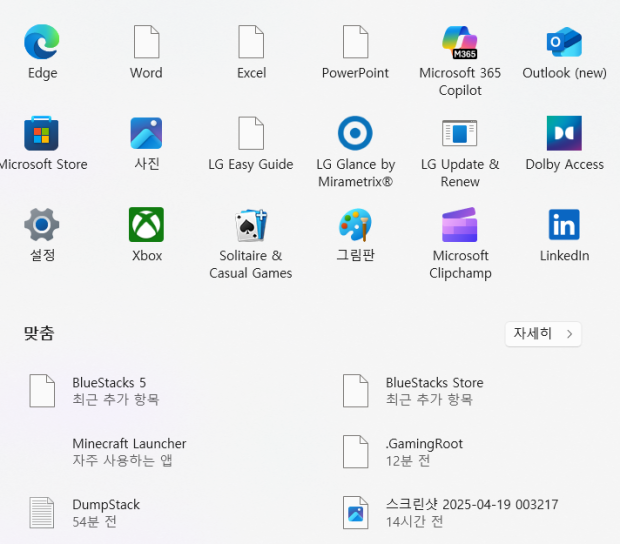This screenshot has height=544, width=620.
Task: Expand recommendations with 자세히 button
Action: pos(543,334)
